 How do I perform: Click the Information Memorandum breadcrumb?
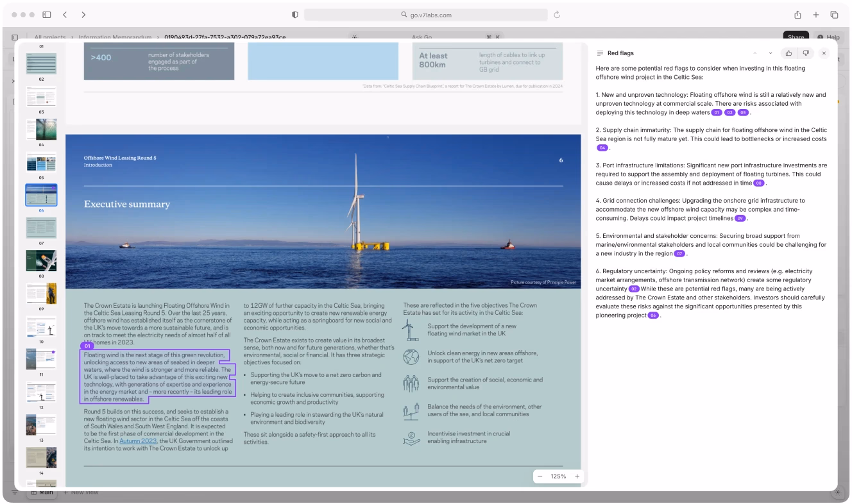click(x=115, y=37)
